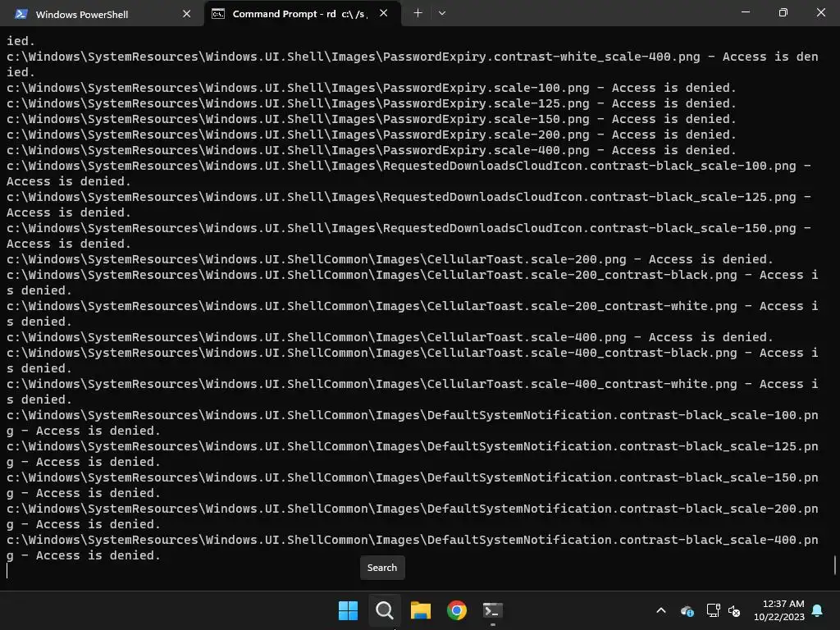Click the terminal vertical scrollbar thumb

pyautogui.click(x=835, y=564)
